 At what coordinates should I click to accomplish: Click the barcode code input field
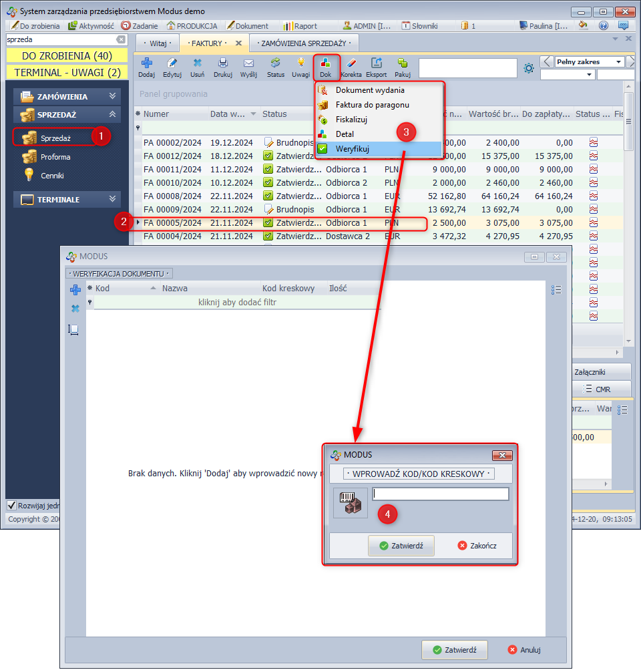441,494
